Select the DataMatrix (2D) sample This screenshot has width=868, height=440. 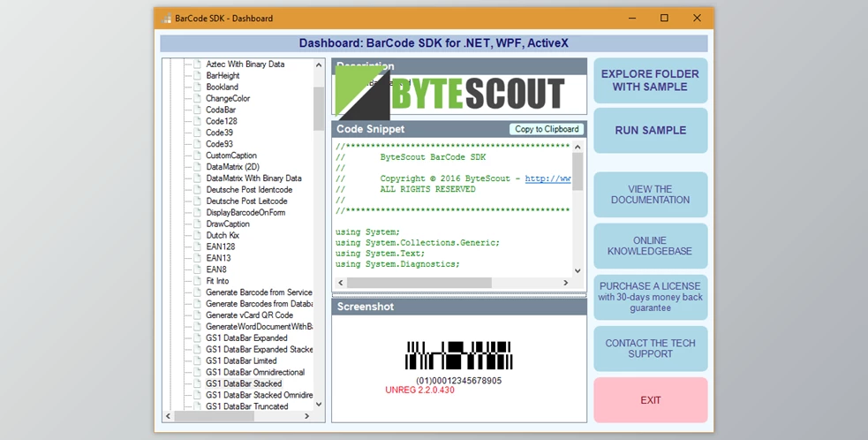232,167
